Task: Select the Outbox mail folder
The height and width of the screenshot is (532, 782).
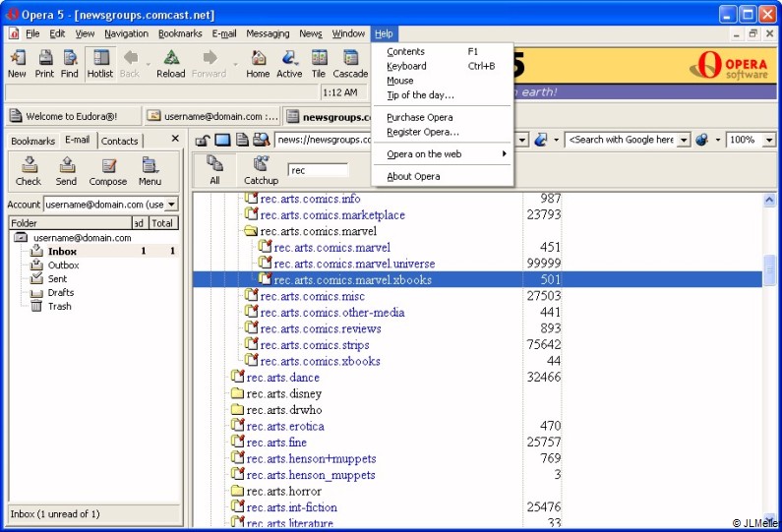Action: pyautogui.click(x=63, y=266)
